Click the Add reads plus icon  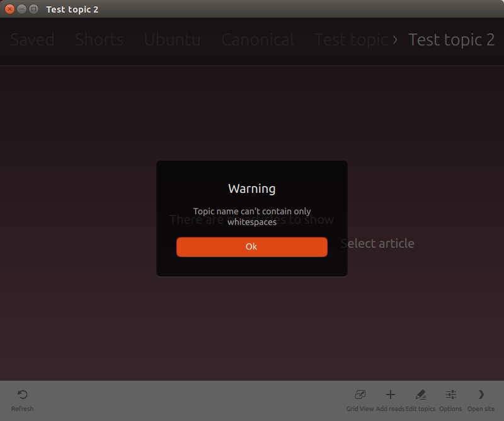click(390, 395)
